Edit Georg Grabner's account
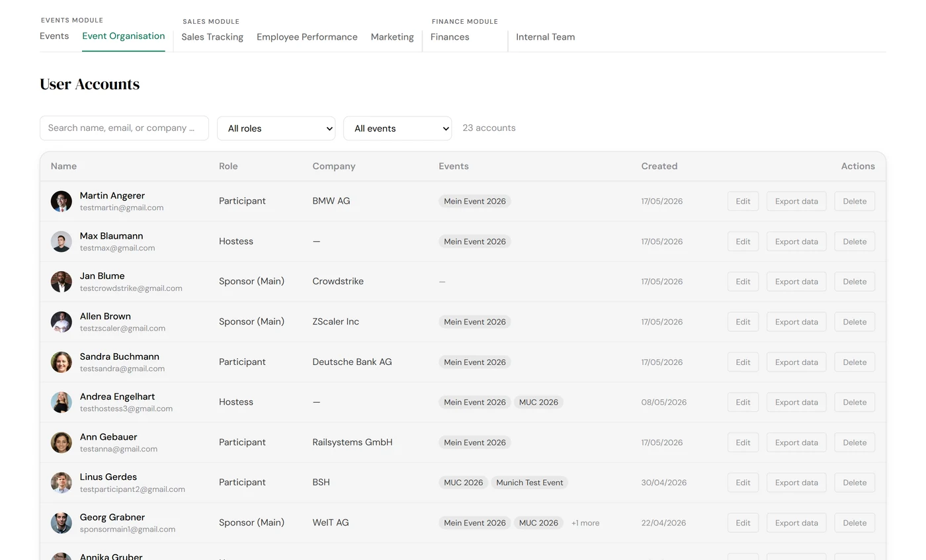This screenshot has height=560, width=926. coord(743,523)
